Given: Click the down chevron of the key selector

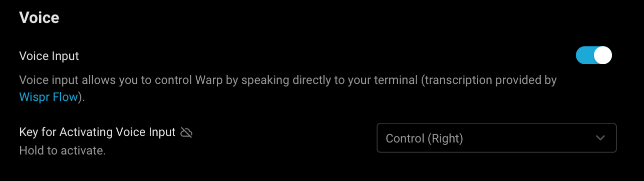Looking at the screenshot, I should tap(601, 138).
